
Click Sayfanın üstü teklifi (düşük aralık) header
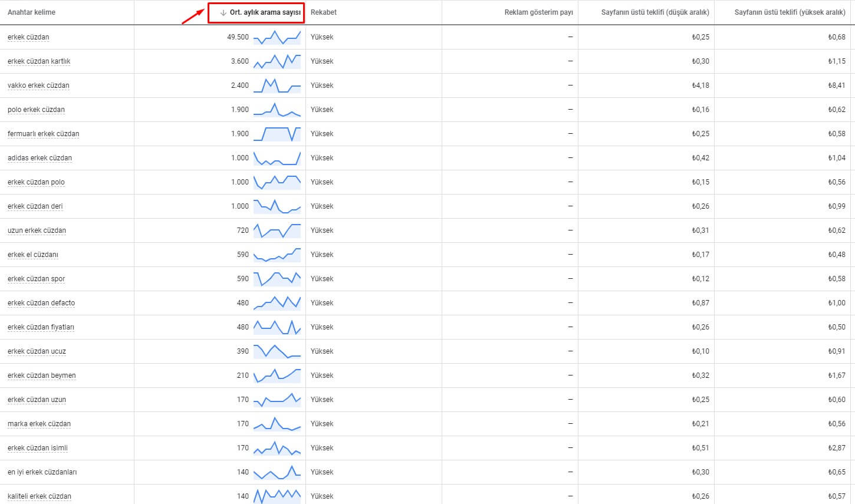coord(655,12)
